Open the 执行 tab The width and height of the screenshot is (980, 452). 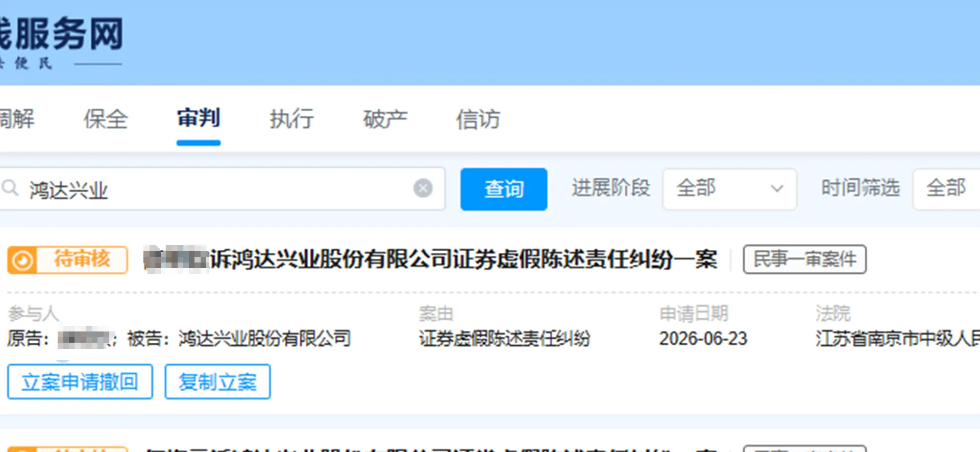[291, 120]
